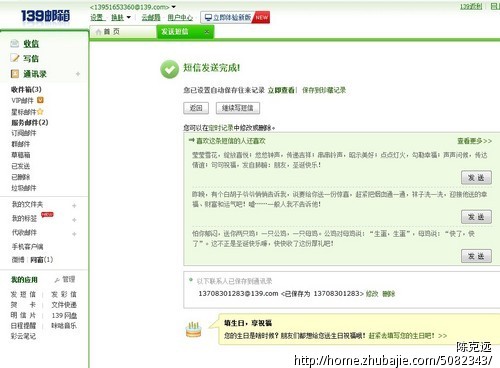The image size is (500, 368).
Task: Open the 明信片 app
Action: (23, 315)
